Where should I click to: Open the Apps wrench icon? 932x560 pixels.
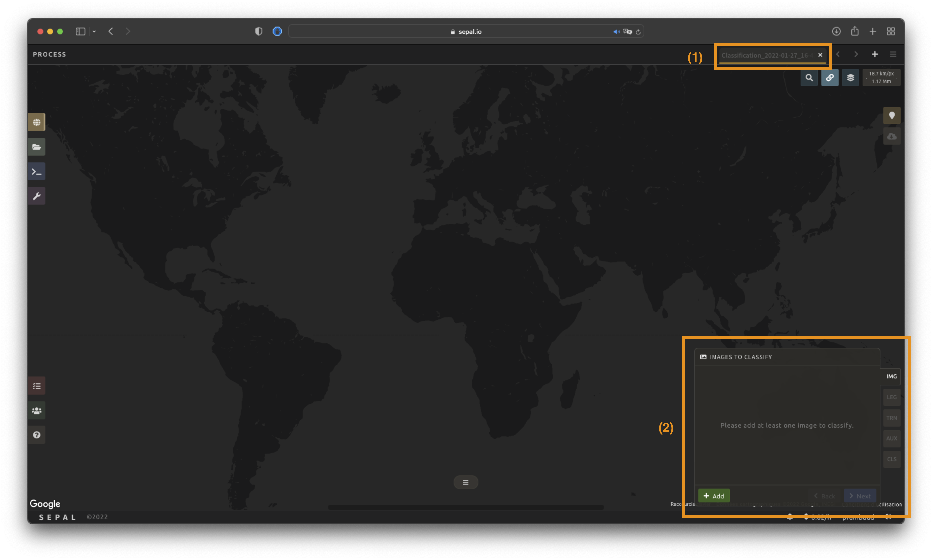tap(37, 196)
